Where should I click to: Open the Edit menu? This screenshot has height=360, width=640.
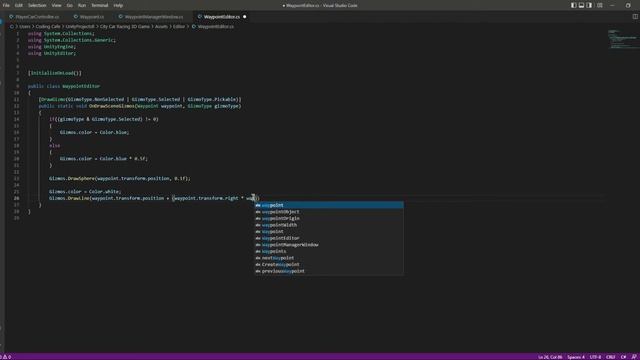point(19,5)
